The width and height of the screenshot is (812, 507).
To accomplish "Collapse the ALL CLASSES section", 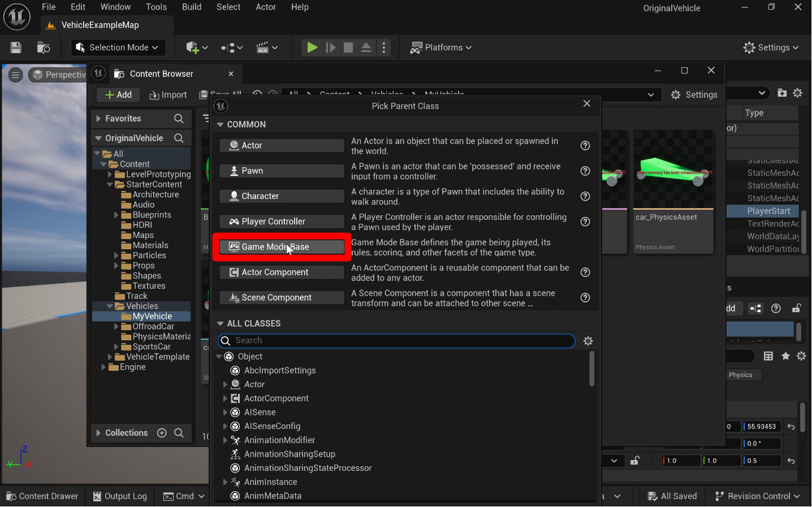I will [x=221, y=323].
